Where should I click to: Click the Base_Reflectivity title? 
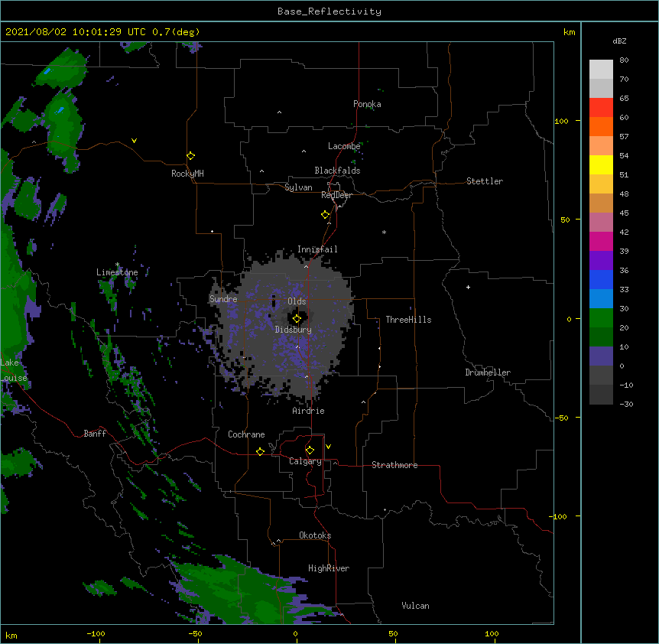pyautogui.click(x=329, y=11)
